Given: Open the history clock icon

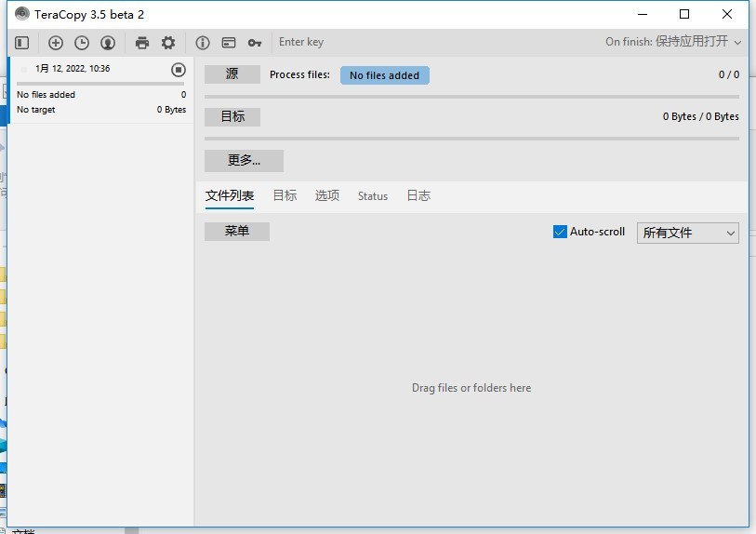Looking at the screenshot, I should 82,43.
